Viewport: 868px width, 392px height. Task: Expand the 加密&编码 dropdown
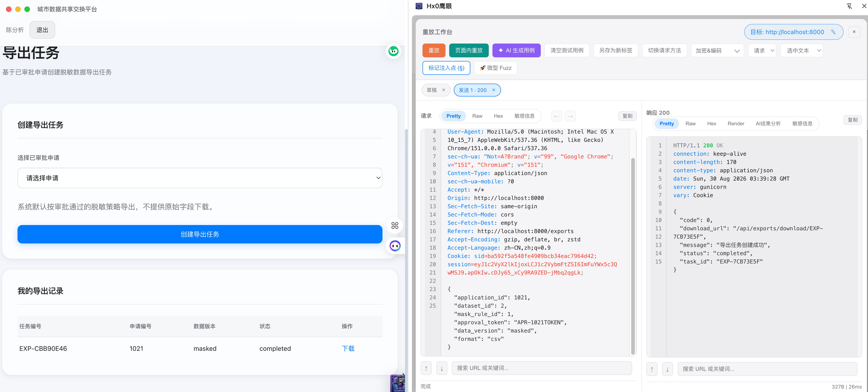tap(717, 51)
